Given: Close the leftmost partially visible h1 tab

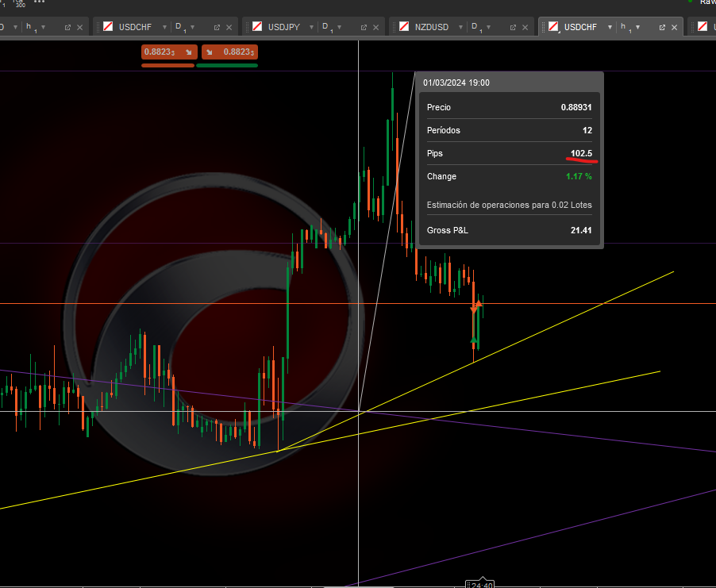Looking at the screenshot, I should tap(80, 28).
